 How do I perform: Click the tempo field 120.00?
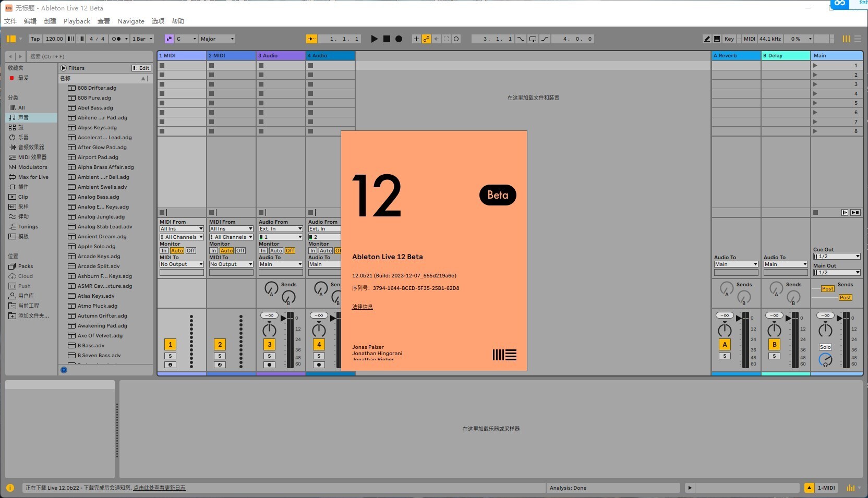coord(54,39)
